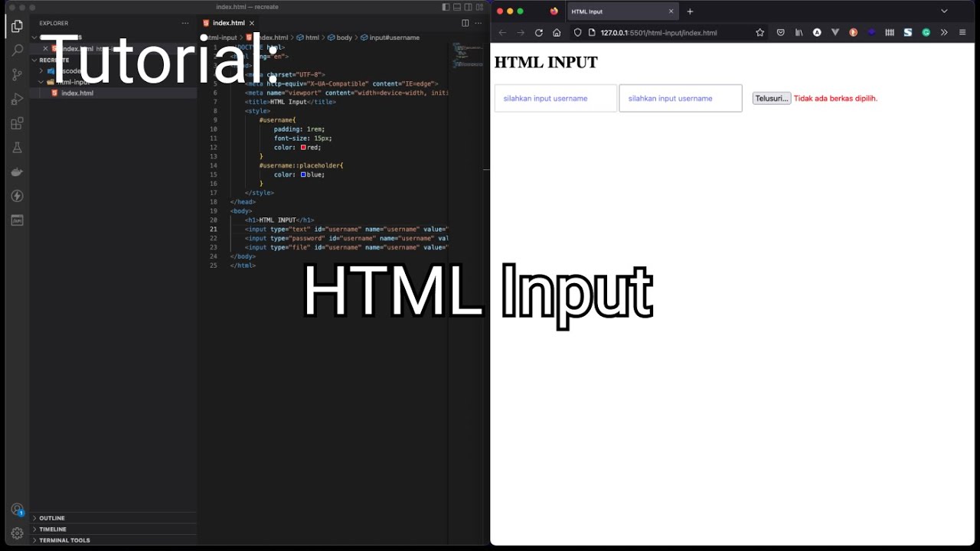Open Explorer panel more actions menu
The width and height of the screenshot is (980, 551).
185,23
